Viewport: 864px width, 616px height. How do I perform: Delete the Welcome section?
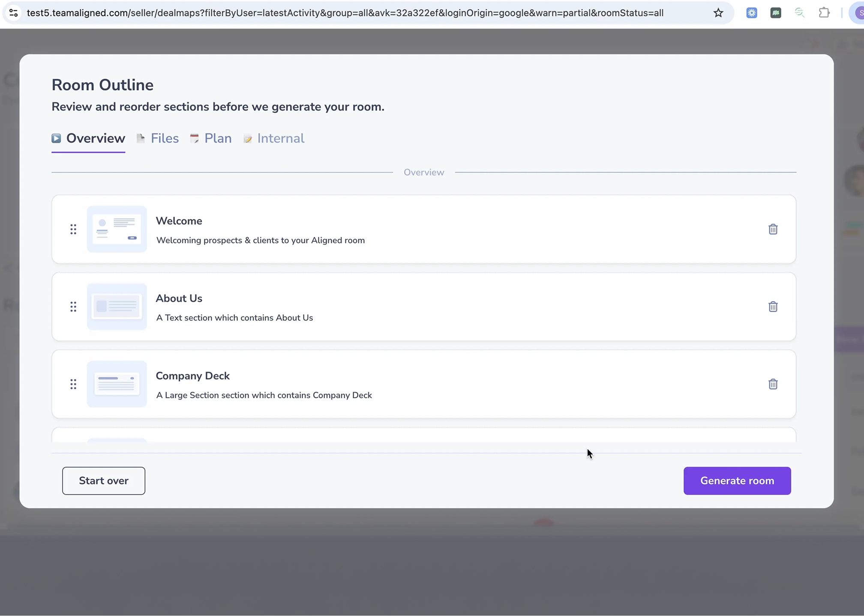(773, 229)
